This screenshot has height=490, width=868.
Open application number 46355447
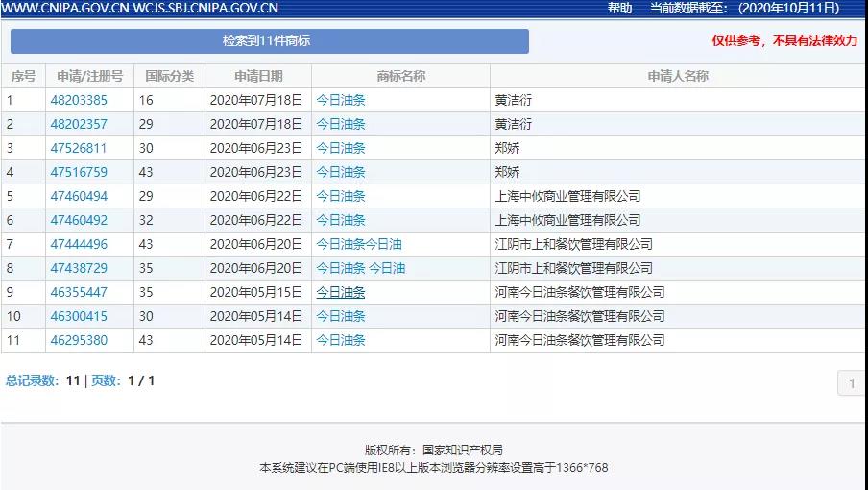coord(79,292)
